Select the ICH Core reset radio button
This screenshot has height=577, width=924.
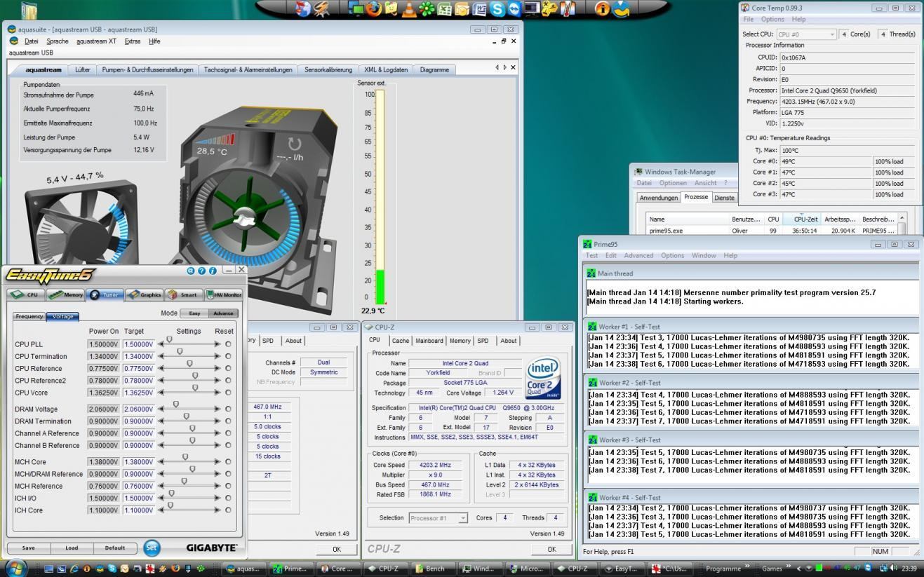[x=228, y=510]
